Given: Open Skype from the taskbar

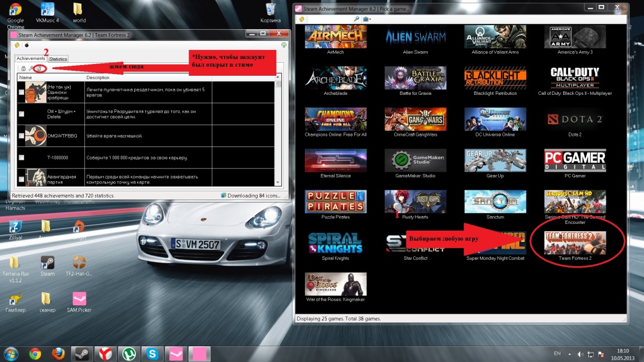Looking at the screenshot, I should [x=152, y=354].
